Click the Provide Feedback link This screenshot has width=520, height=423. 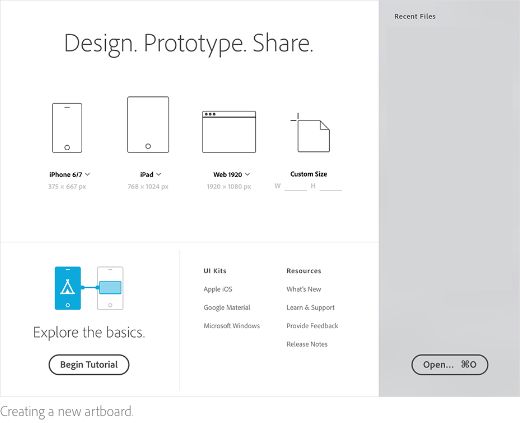click(x=312, y=326)
